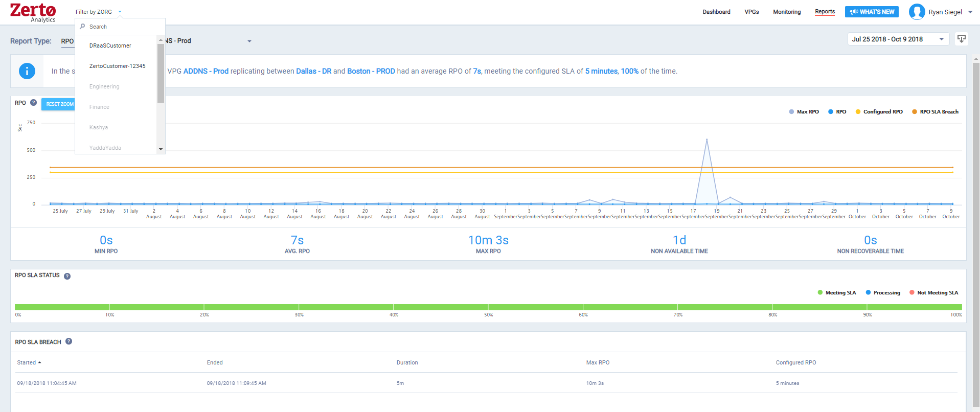Open the Monitoring tab
The height and width of the screenshot is (412, 980).
tap(786, 12)
